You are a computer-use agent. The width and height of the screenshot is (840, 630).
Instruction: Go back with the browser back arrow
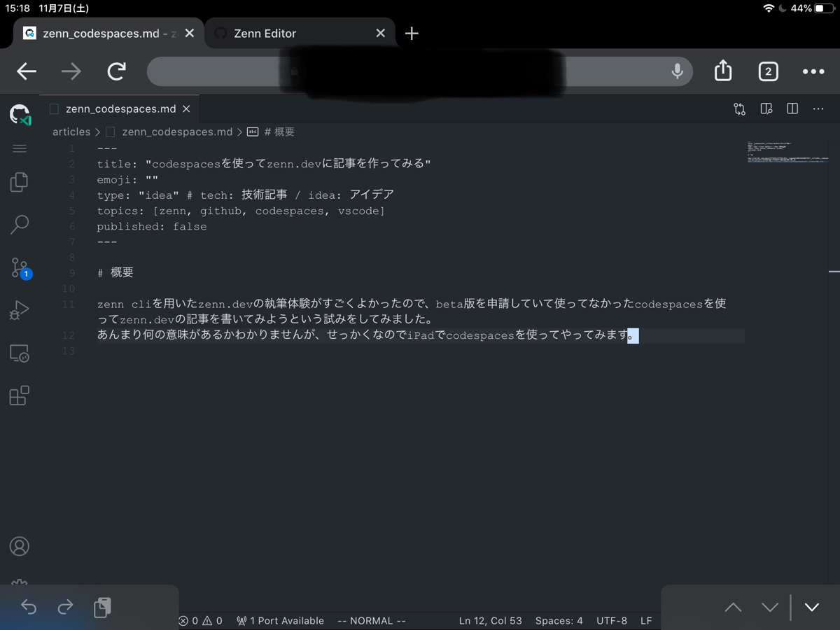27,71
